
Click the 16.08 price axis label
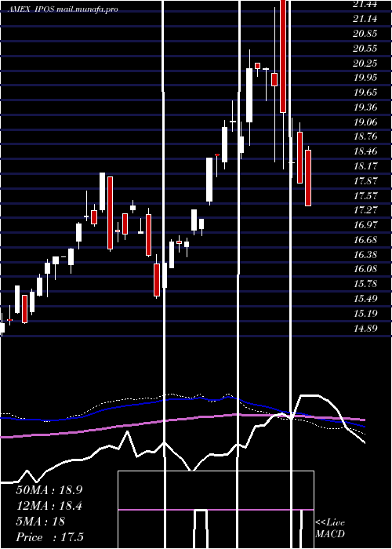365,269
